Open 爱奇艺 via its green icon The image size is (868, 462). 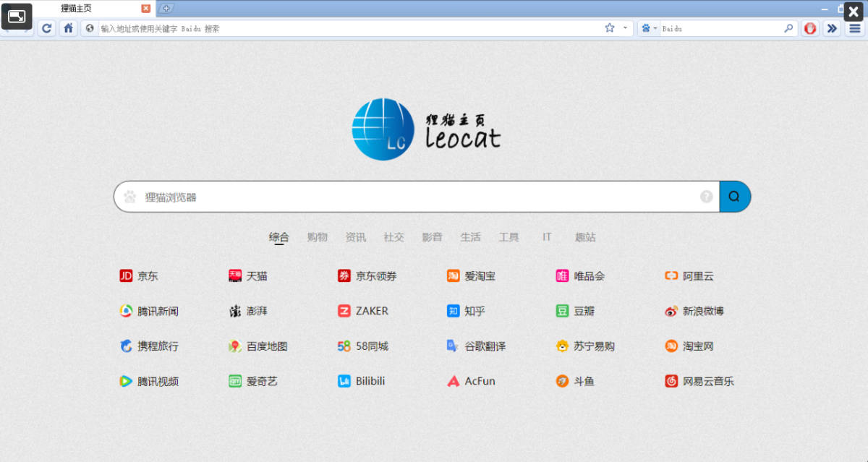pos(235,381)
